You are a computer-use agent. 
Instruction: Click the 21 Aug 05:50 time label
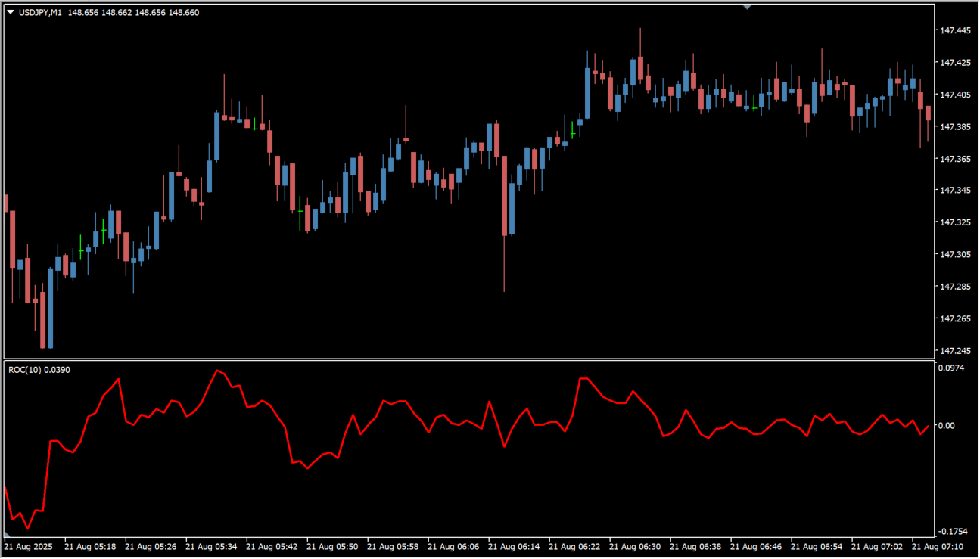(332, 546)
